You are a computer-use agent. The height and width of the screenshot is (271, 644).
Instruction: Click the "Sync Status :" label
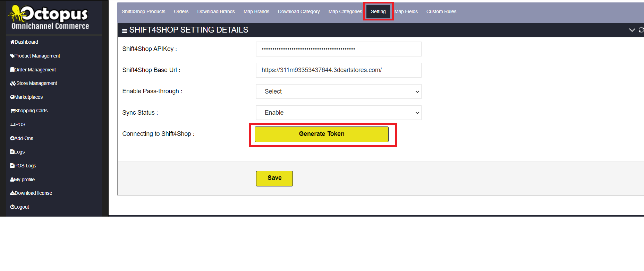pos(140,113)
